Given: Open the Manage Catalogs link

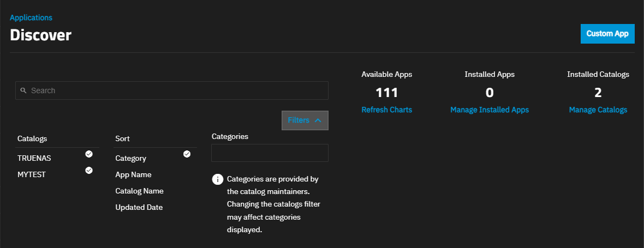Looking at the screenshot, I should (598, 110).
